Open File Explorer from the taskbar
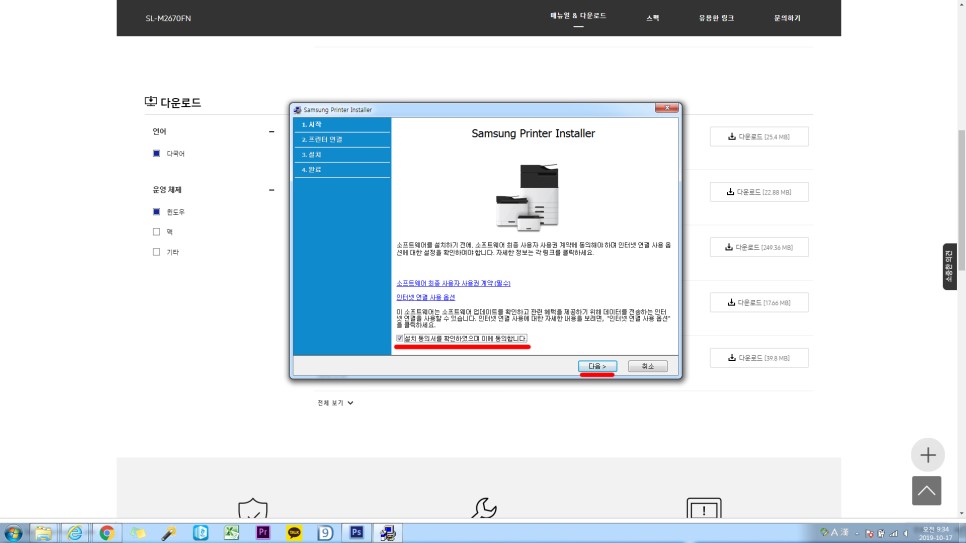 43,533
